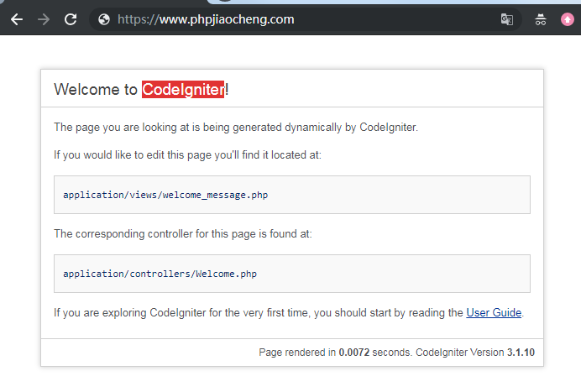Select the application/views/welcome_message.php path
The image size is (581, 392).
point(165,195)
